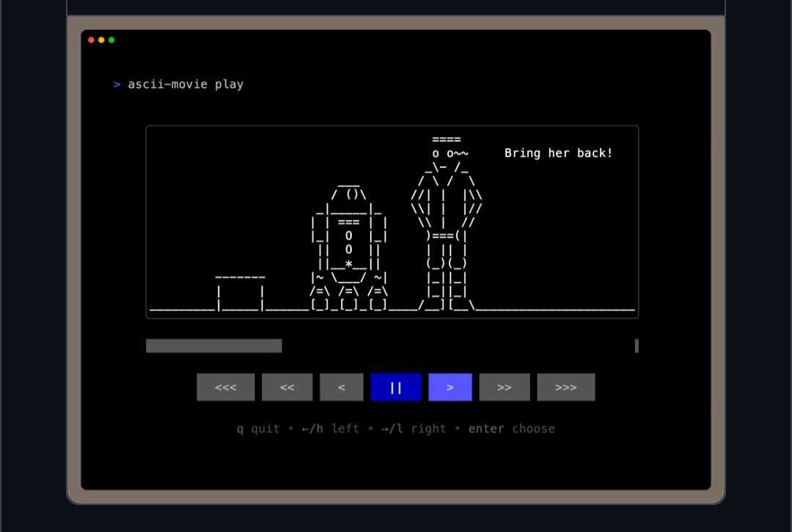Click the ASCII R2-D2 robot figure
792x532 pixels.
[x=348, y=248]
